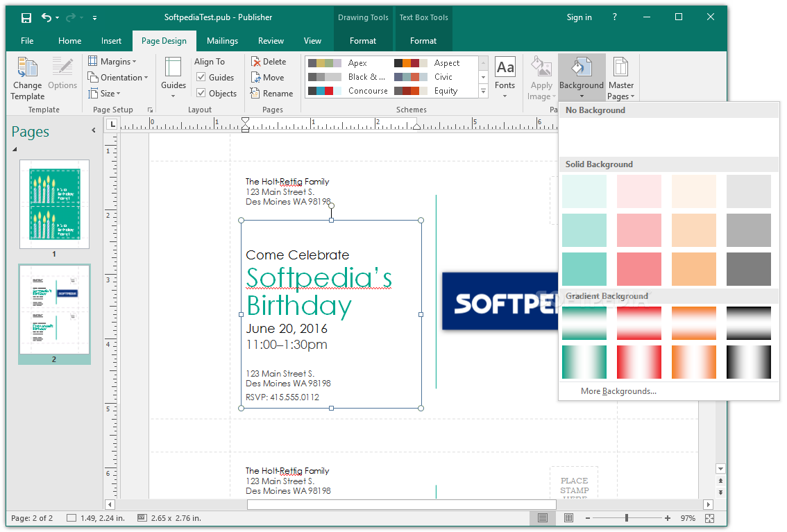The height and width of the screenshot is (532, 787).
Task: Expand the color schemes gallery More arrow
Action: (483, 92)
